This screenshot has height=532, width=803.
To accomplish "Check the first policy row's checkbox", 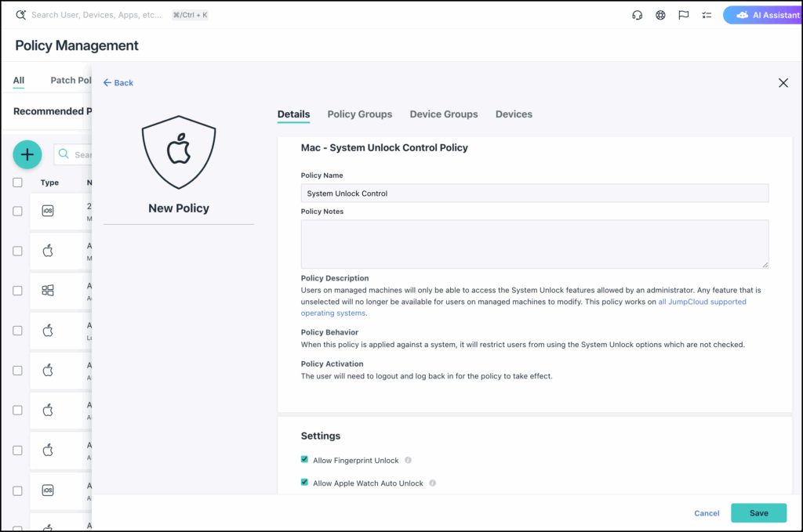I will 16,212.
